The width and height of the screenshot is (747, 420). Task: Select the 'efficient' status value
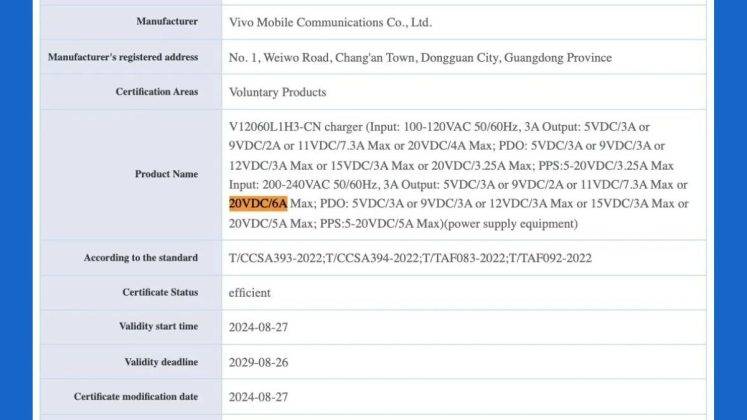tap(250, 292)
